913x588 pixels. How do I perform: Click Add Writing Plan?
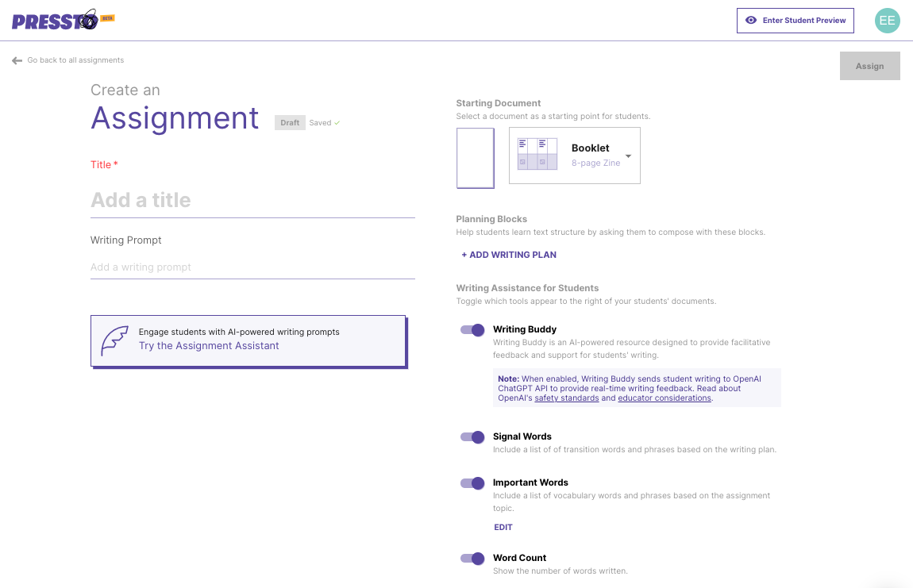[x=509, y=255]
